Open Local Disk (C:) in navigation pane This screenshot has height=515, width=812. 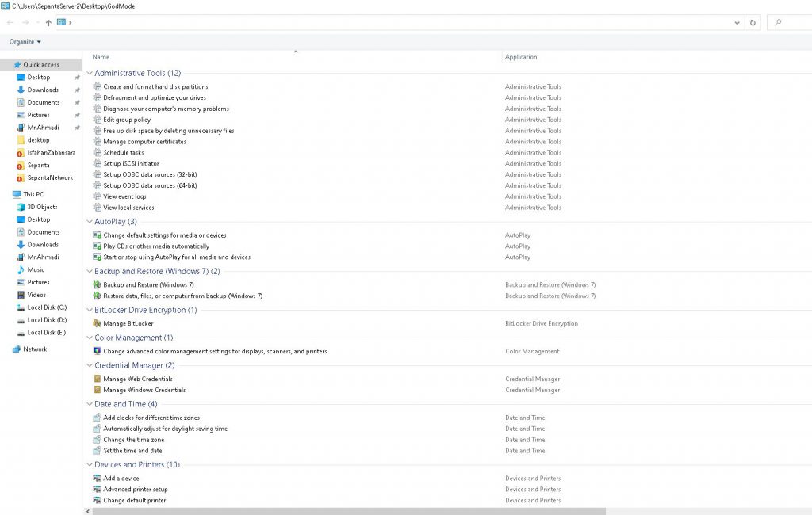coord(47,307)
